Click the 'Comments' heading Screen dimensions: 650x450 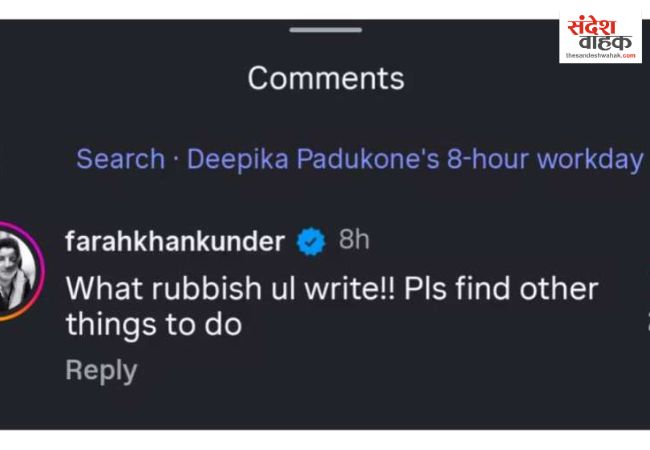[x=326, y=78]
